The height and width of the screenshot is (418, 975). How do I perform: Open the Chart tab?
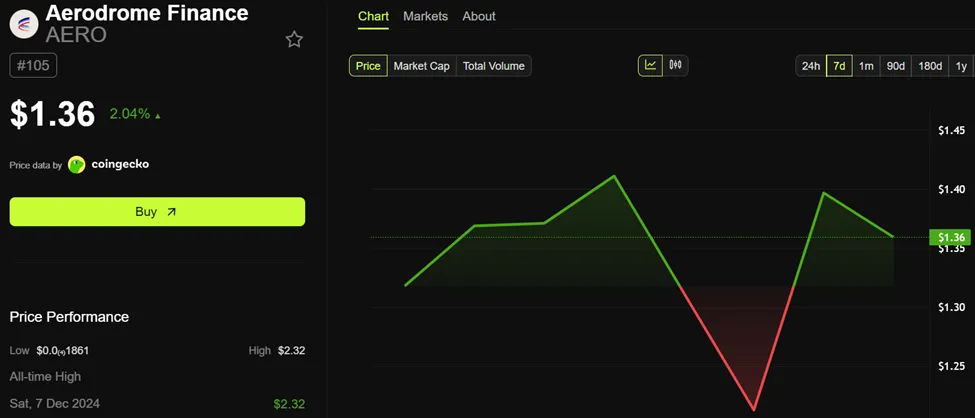373,16
